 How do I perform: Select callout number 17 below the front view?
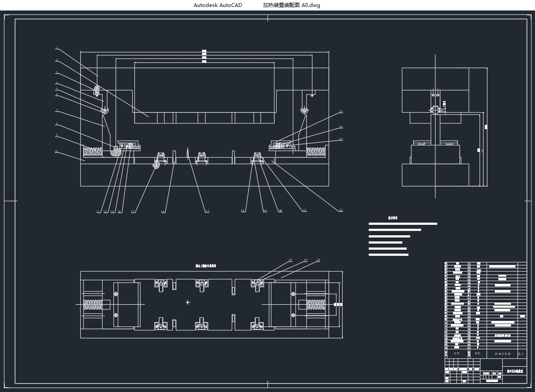[207, 211]
